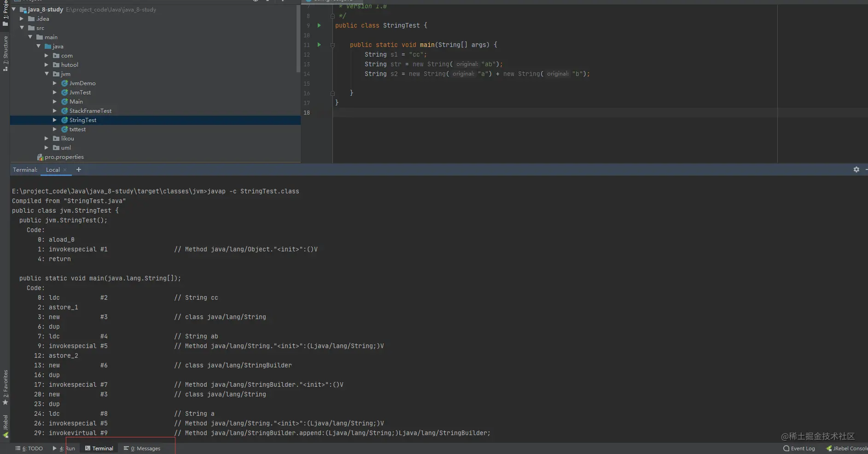Click the javap -c StringTest.class command line
Viewport: 868px width, 454px height.
(x=156, y=191)
